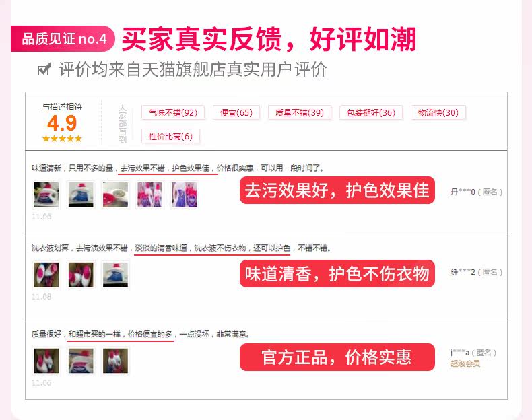The height and width of the screenshot is (420, 532).
Task: Click the 质量不错(39) tag
Action: click(299, 112)
